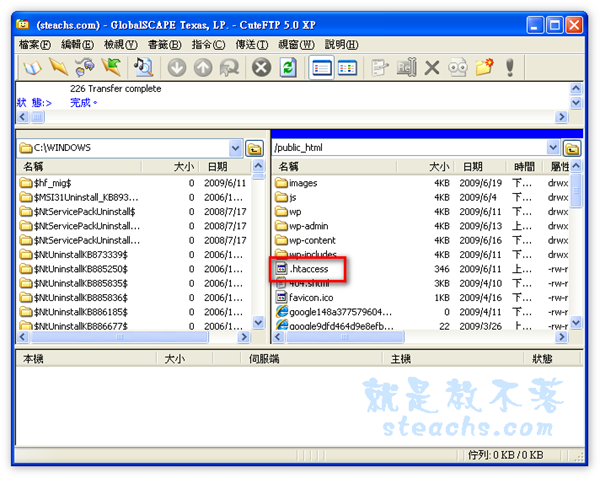Open 檔案(F) menu
This screenshot has width=600, height=478.
coord(34,45)
